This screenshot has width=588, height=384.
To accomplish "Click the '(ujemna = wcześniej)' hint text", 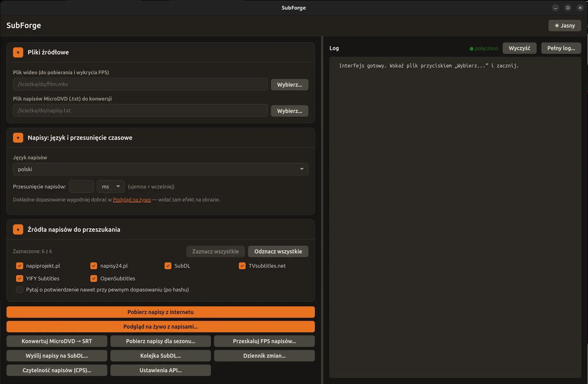I will (151, 187).
